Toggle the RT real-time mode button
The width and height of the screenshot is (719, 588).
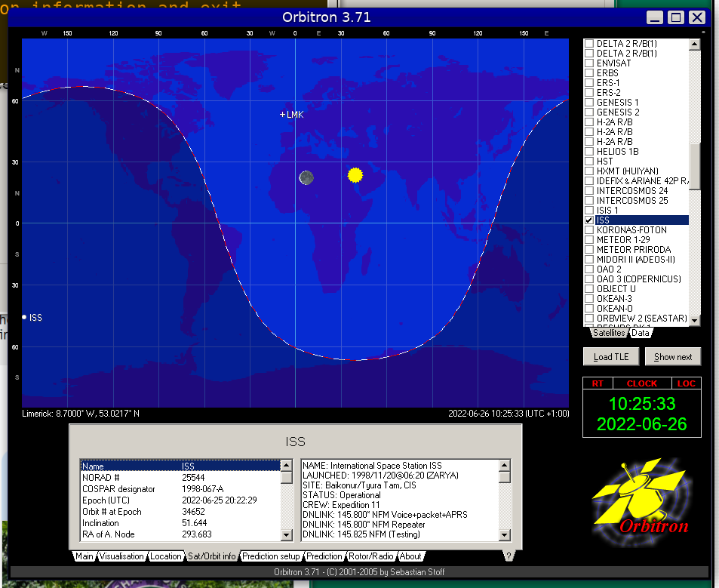pos(598,383)
